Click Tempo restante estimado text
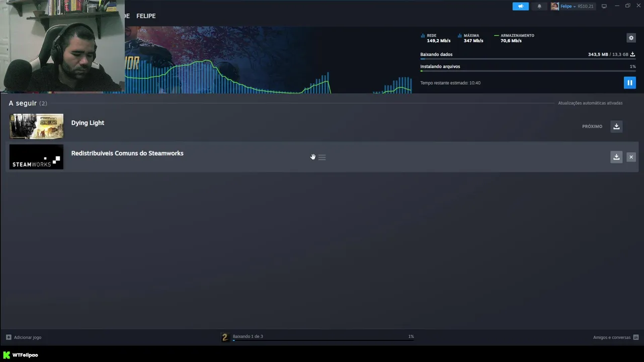 450,83
